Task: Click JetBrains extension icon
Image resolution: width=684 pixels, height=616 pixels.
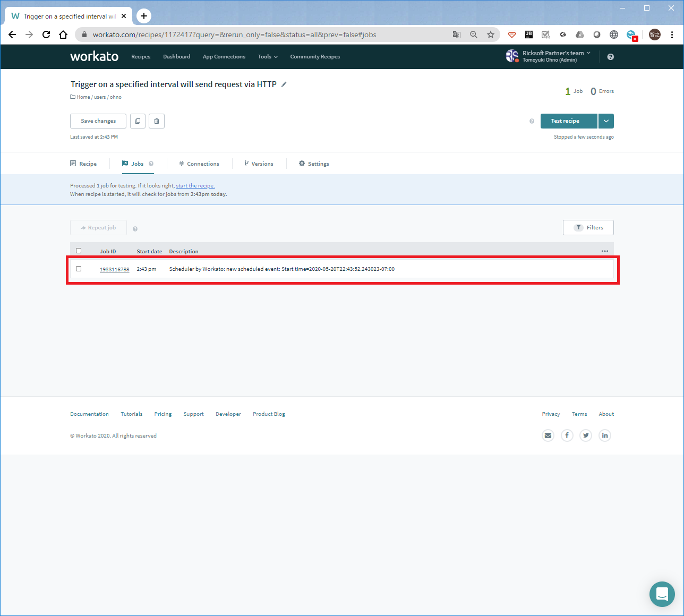Action: click(529, 35)
